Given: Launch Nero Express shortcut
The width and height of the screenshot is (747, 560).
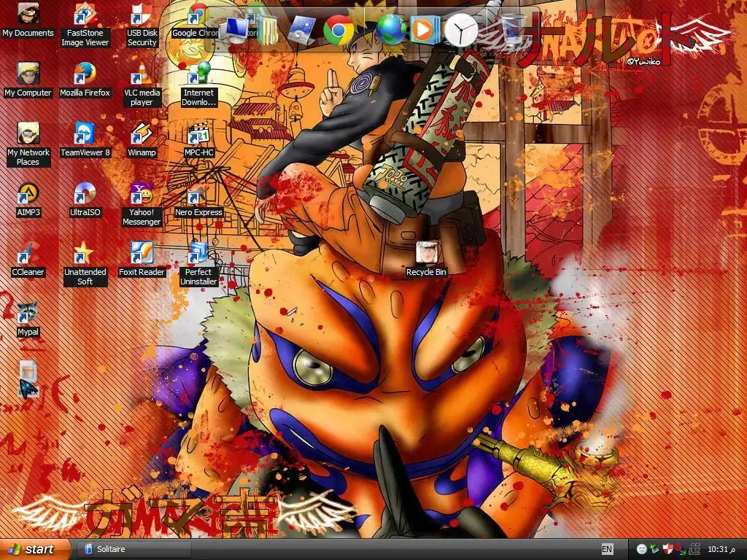Looking at the screenshot, I should [198, 200].
